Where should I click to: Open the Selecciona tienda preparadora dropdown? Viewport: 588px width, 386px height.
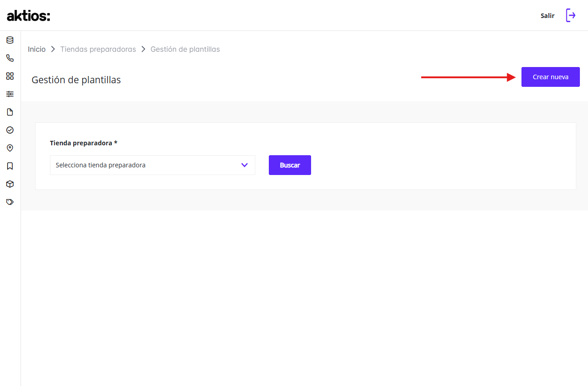click(152, 165)
